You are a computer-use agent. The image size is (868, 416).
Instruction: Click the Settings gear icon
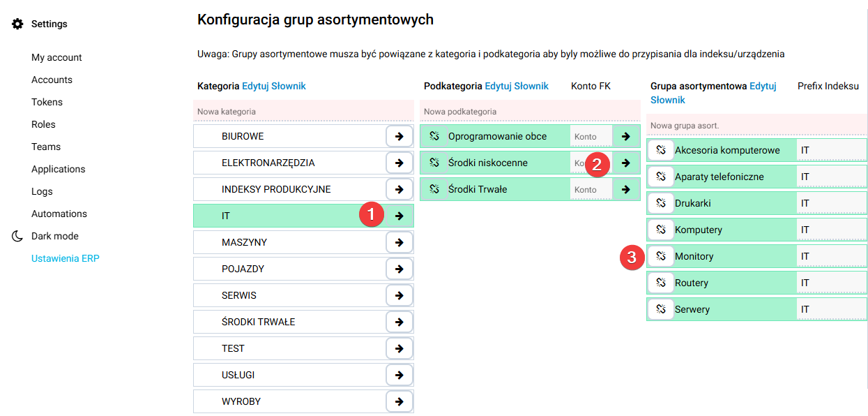pos(17,24)
